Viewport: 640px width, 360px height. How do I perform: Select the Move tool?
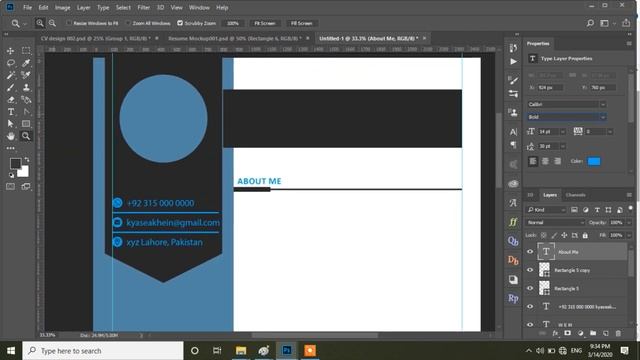tap(11, 51)
